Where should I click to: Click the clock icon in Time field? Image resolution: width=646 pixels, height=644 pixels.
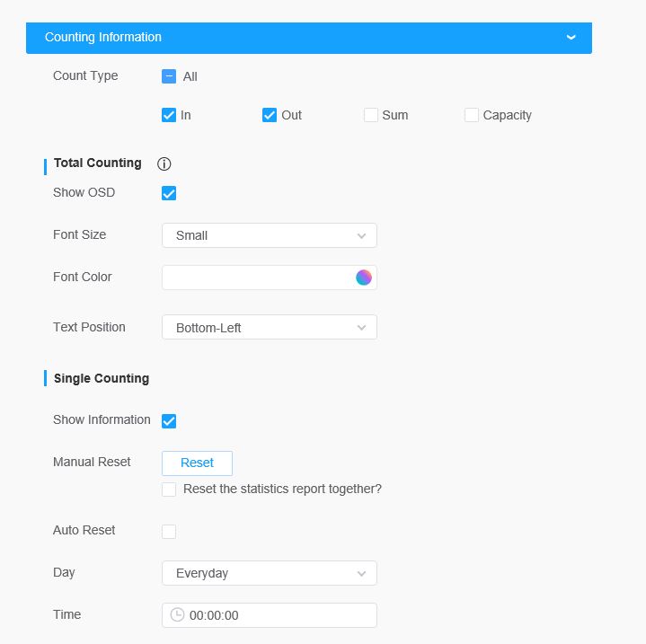click(178, 615)
